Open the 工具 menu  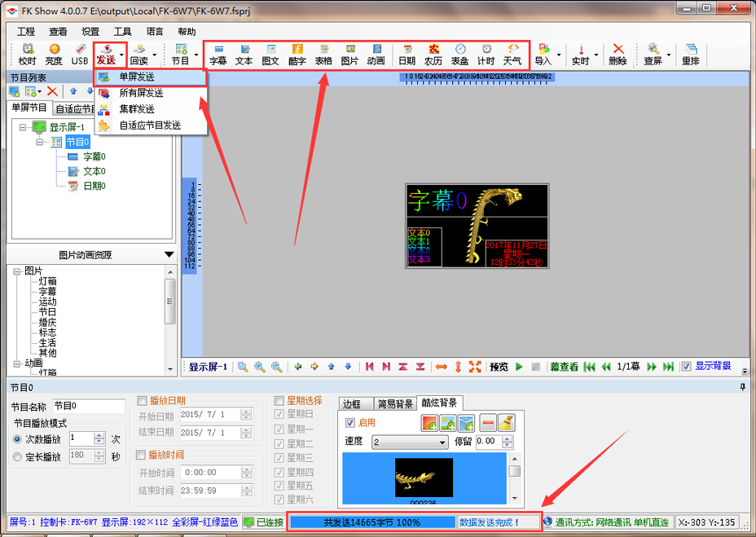[x=122, y=31]
